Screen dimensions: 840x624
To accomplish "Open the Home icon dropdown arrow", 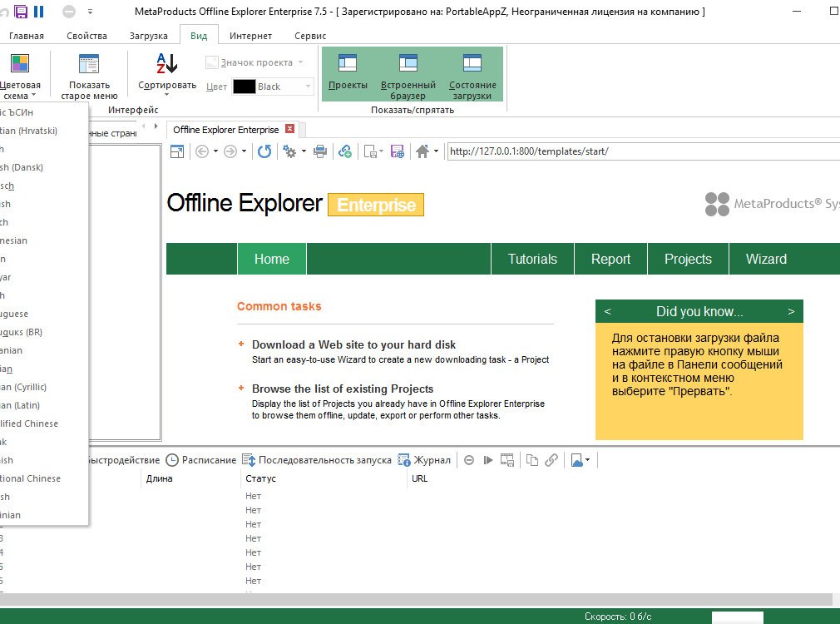I will point(436,151).
